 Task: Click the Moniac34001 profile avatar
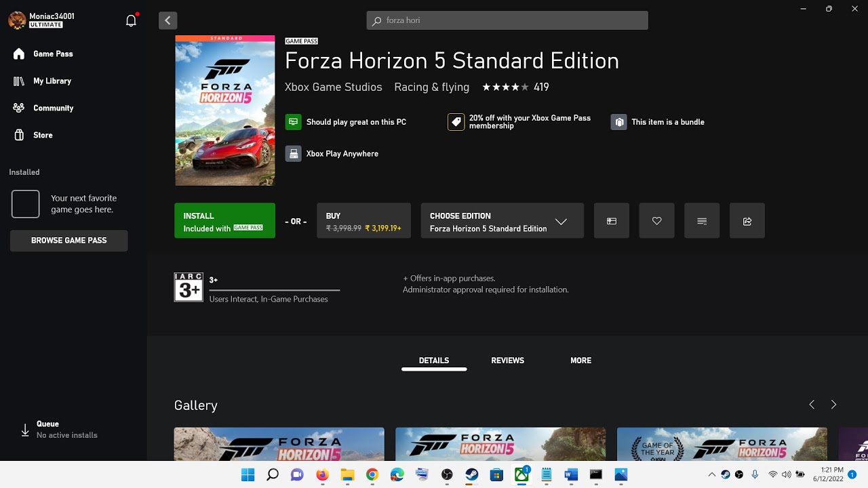point(17,20)
